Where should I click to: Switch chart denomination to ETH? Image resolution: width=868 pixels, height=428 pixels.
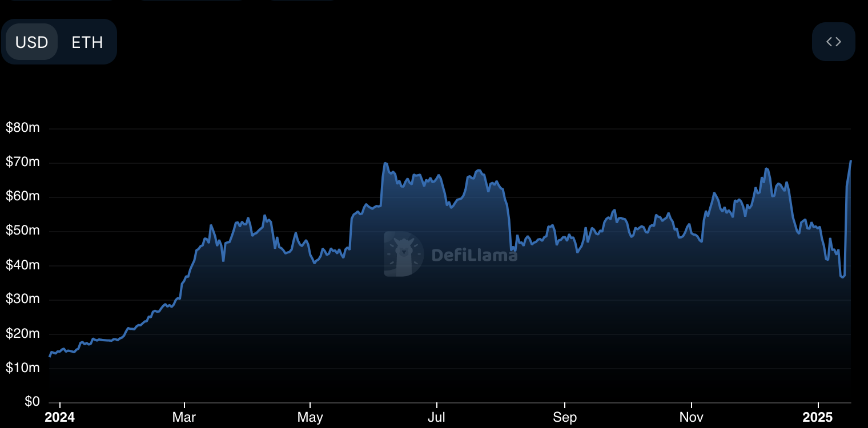(87, 42)
